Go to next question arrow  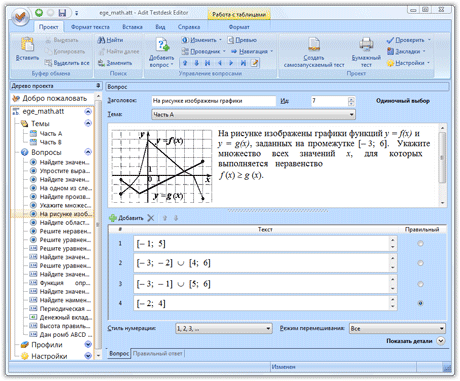231,63
